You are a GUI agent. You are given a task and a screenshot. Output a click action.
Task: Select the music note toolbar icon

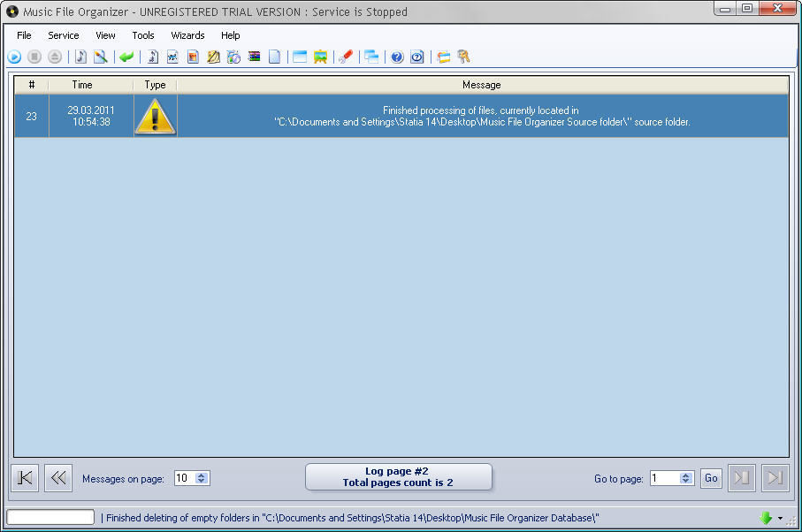point(80,57)
